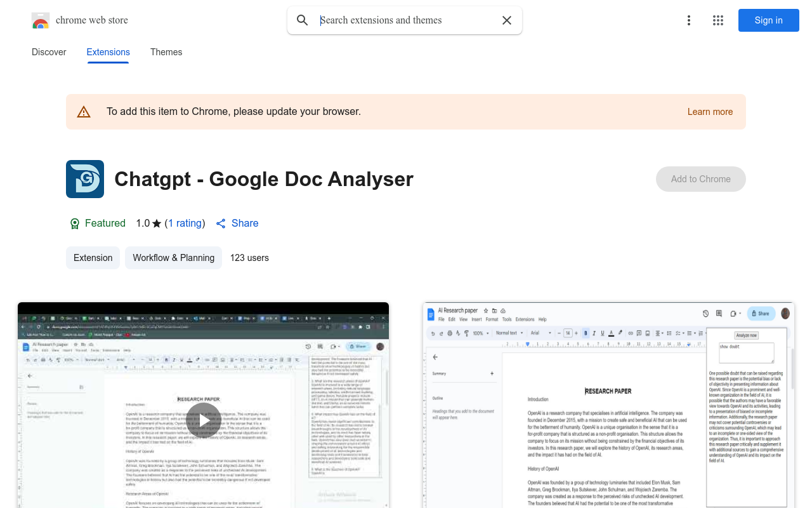
Task: Click the Share link
Action: [x=237, y=224]
